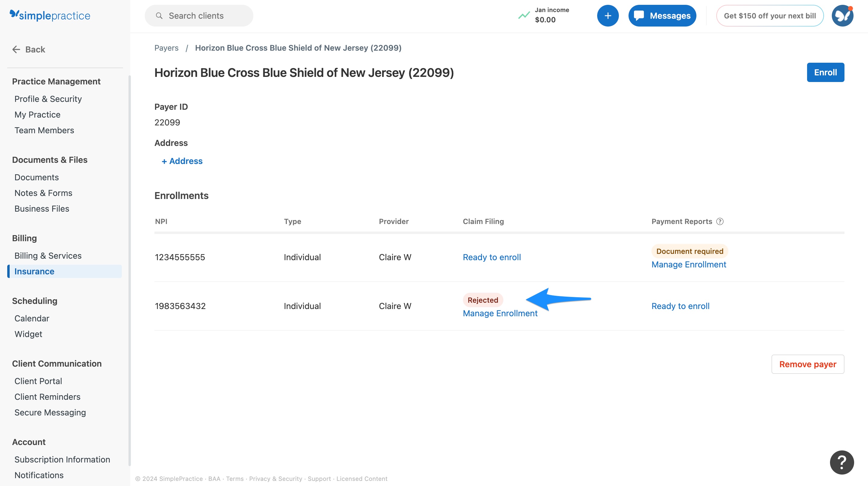This screenshot has height=486, width=868.
Task: Click the SimplePractice logo
Action: [x=49, y=15]
